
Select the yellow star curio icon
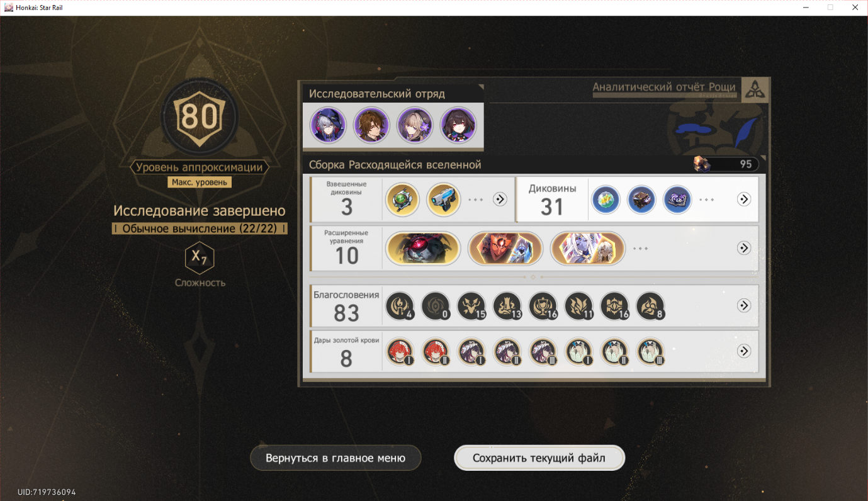[x=606, y=200]
